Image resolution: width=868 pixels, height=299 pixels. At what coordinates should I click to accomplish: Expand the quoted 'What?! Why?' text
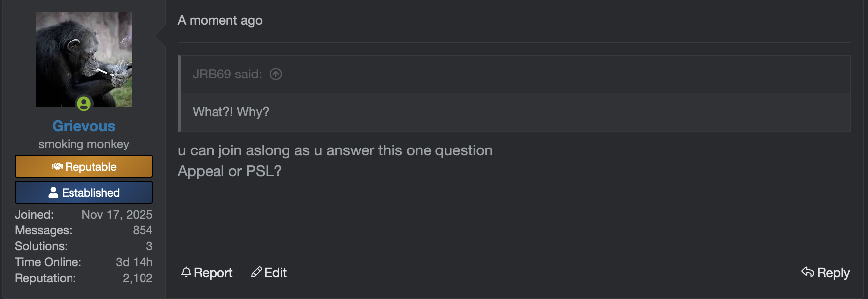[x=231, y=112]
